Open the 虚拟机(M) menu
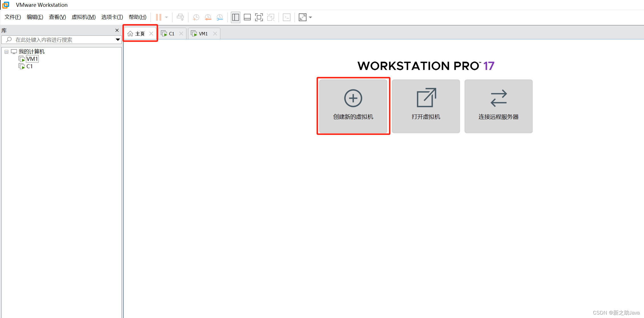Image resolution: width=644 pixels, height=318 pixels. (x=84, y=17)
